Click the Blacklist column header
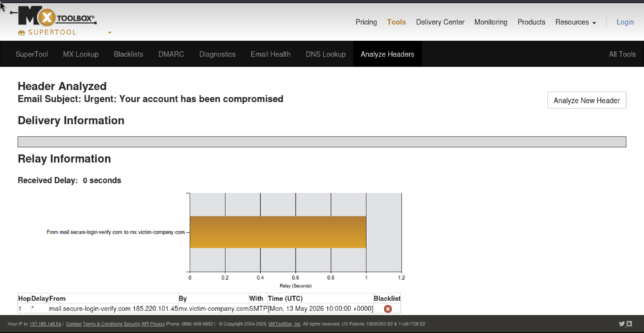Viewport: 644px width, 333px height. [387, 299]
